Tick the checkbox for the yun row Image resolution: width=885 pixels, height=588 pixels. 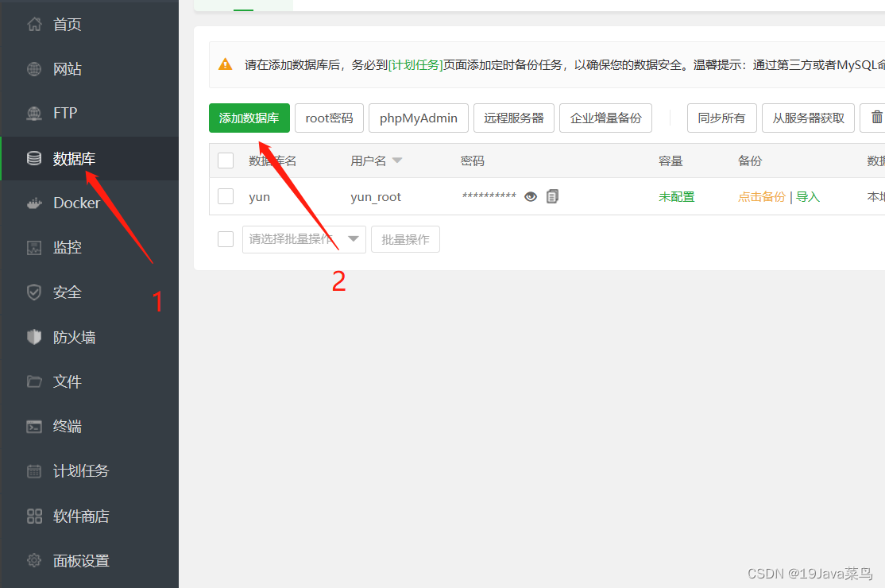226,196
